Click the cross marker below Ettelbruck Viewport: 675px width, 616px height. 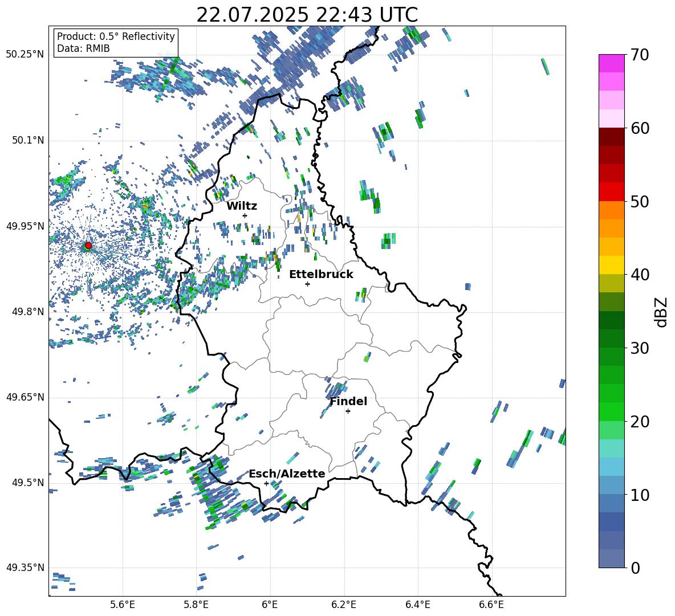(307, 284)
